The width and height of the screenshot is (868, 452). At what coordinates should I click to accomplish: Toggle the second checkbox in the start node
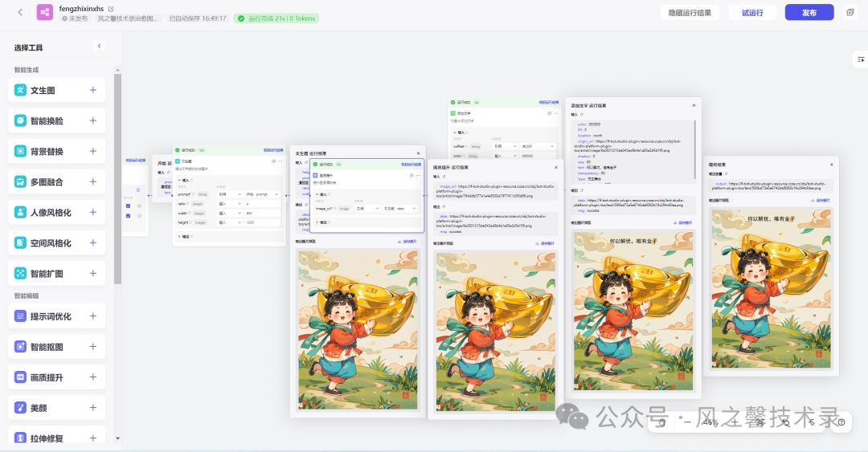pos(129,216)
